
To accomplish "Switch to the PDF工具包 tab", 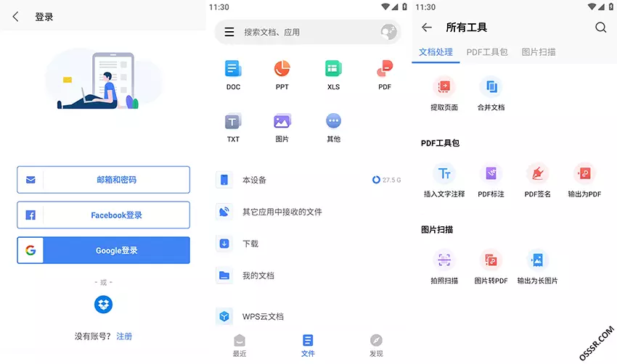I will pos(487,52).
